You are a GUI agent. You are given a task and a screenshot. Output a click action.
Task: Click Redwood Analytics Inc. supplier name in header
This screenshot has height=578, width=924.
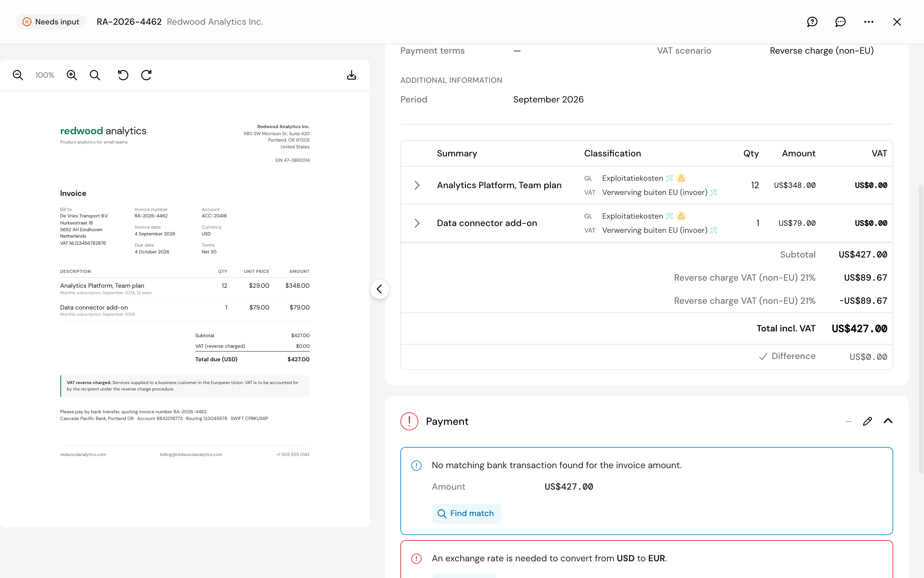point(215,22)
